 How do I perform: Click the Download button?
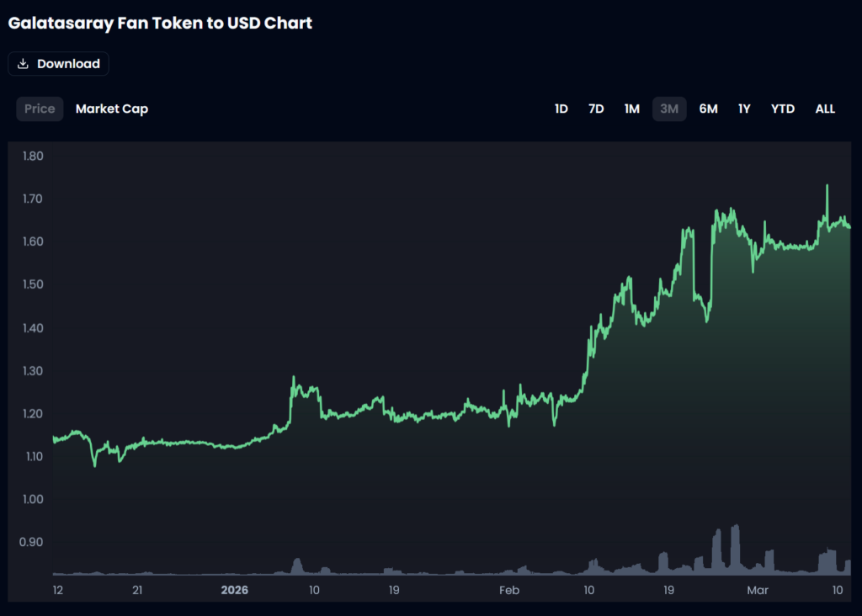coord(58,64)
